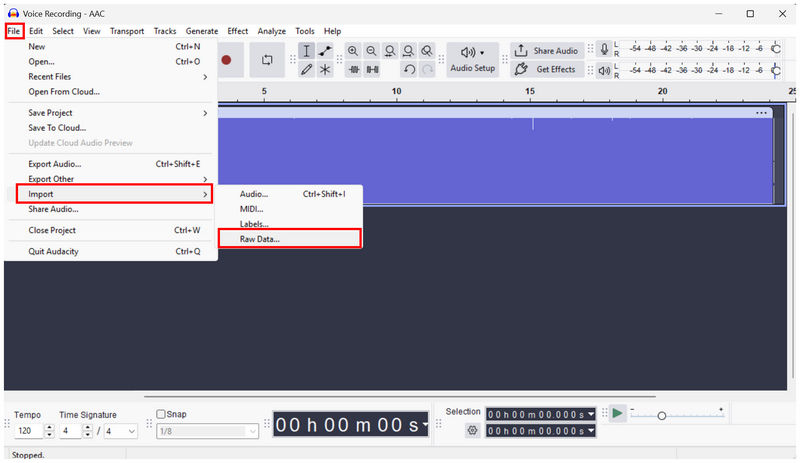Select Export Audio... menu entry
This screenshot has height=463, width=800.
[113, 164]
